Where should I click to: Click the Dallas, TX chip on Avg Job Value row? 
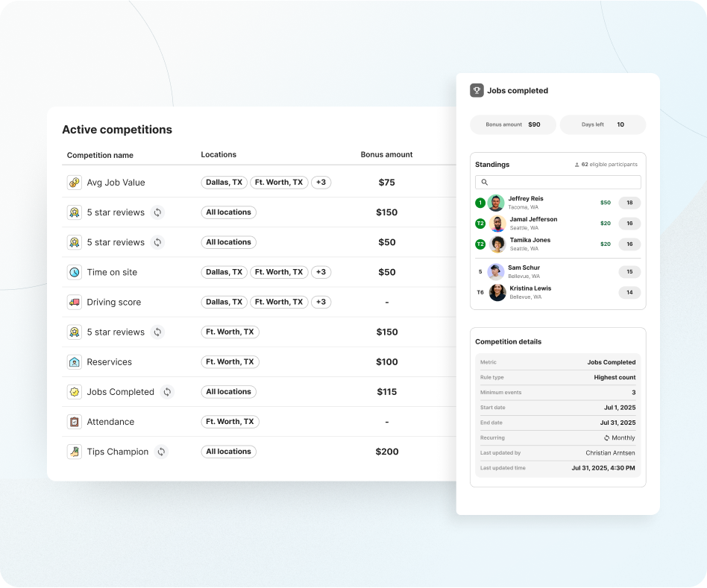(224, 182)
